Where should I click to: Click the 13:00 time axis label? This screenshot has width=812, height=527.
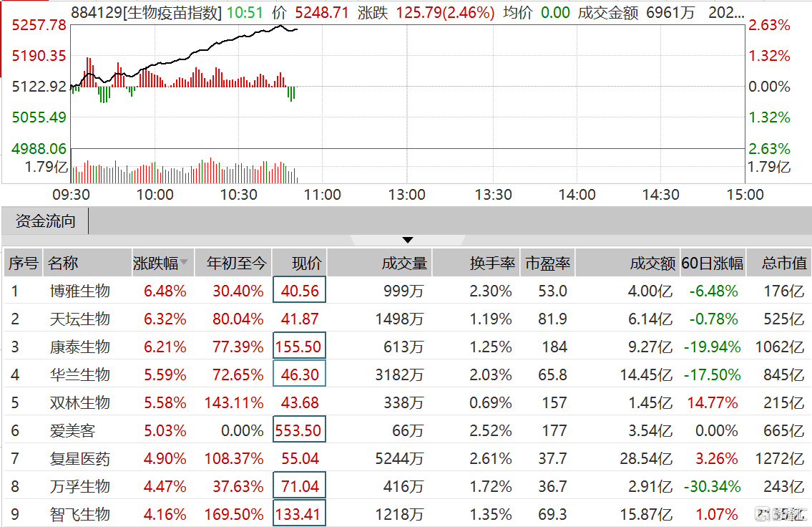pyautogui.click(x=407, y=195)
